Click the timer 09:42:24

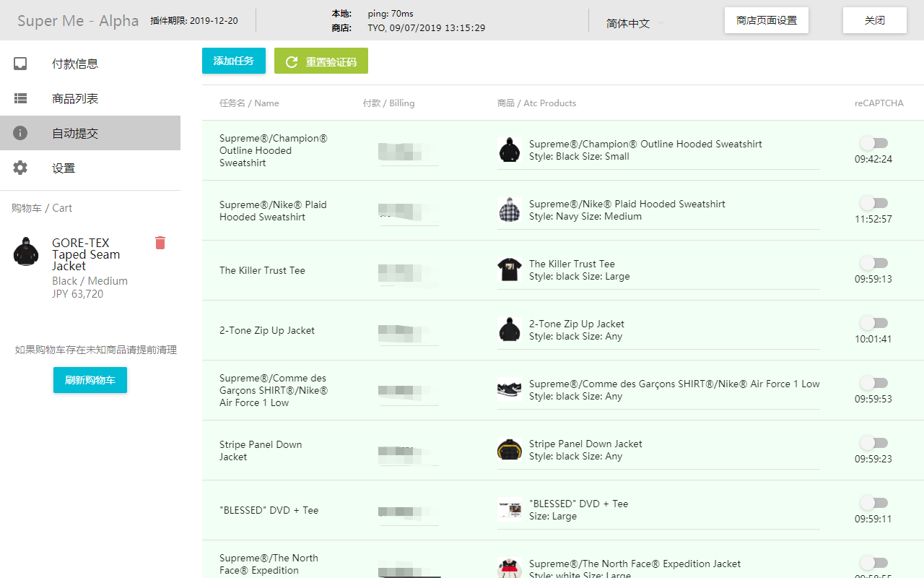click(x=873, y=159)
